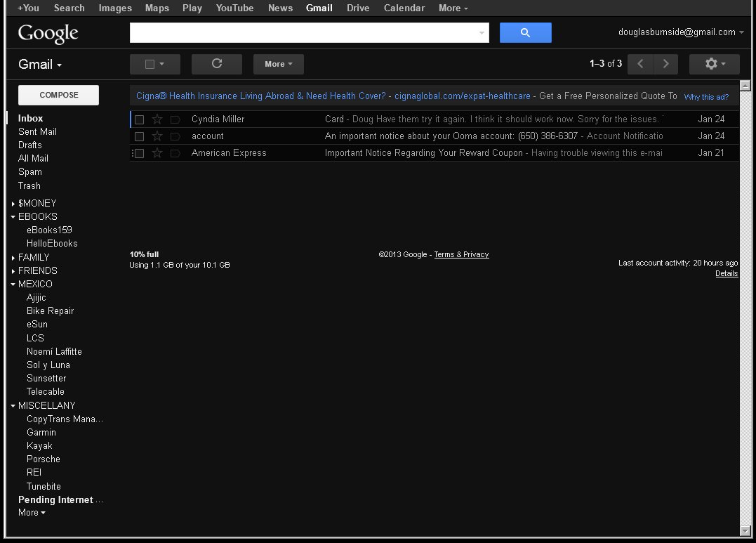Screen dimensions: 756x543
Task: Collapse the MISCELLANY label
Action: point(13,406)
